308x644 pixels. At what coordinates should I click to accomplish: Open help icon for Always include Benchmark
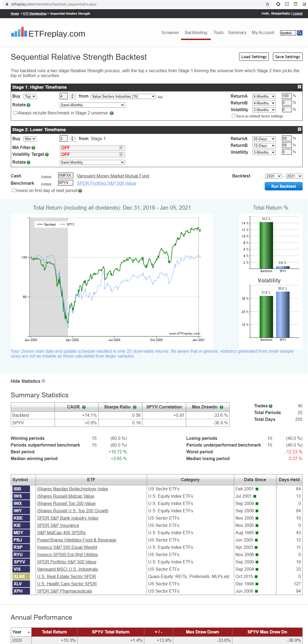coord(112,113)
